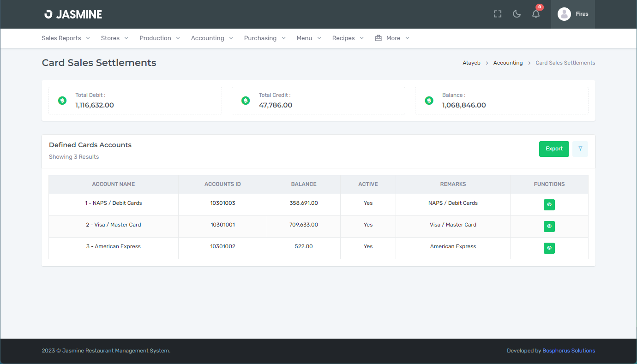The height and width of the screenshot is (364, 637).
Task: Open the Recipes menu
Action: click(x=348, y=38)
